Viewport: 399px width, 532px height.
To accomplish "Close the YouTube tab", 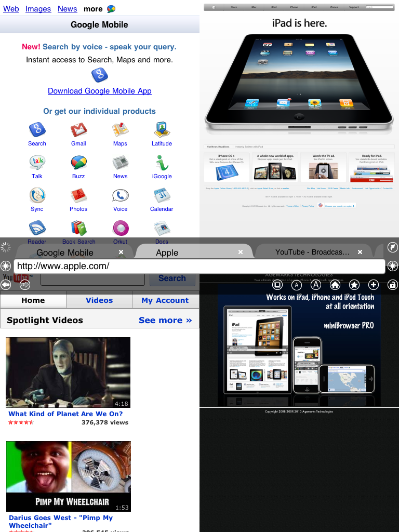I will tap(360, 252).
